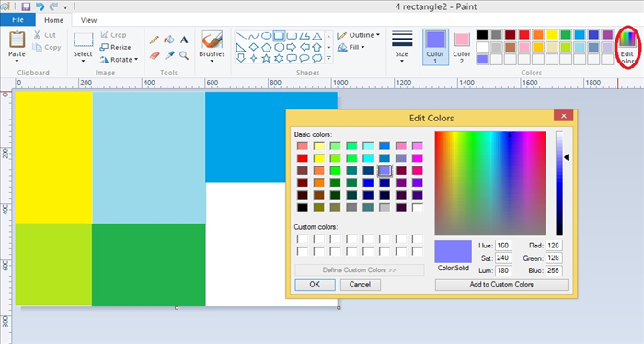Select the Magnifier tool

pyautogui.click(x=184, y=55)
